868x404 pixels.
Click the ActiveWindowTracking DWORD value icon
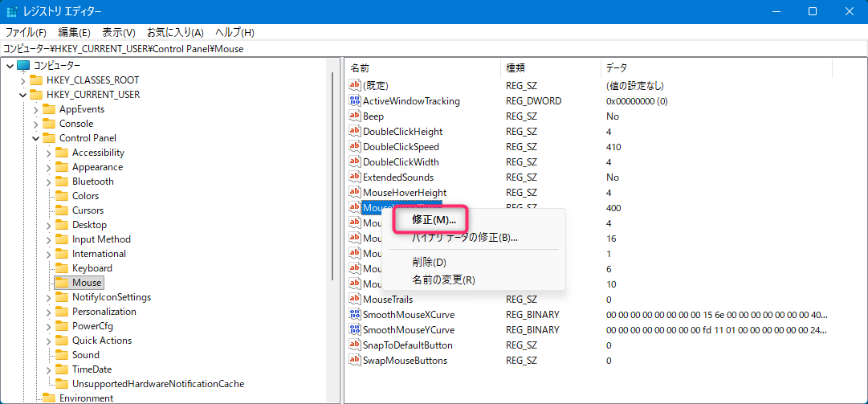coord(356,101)
